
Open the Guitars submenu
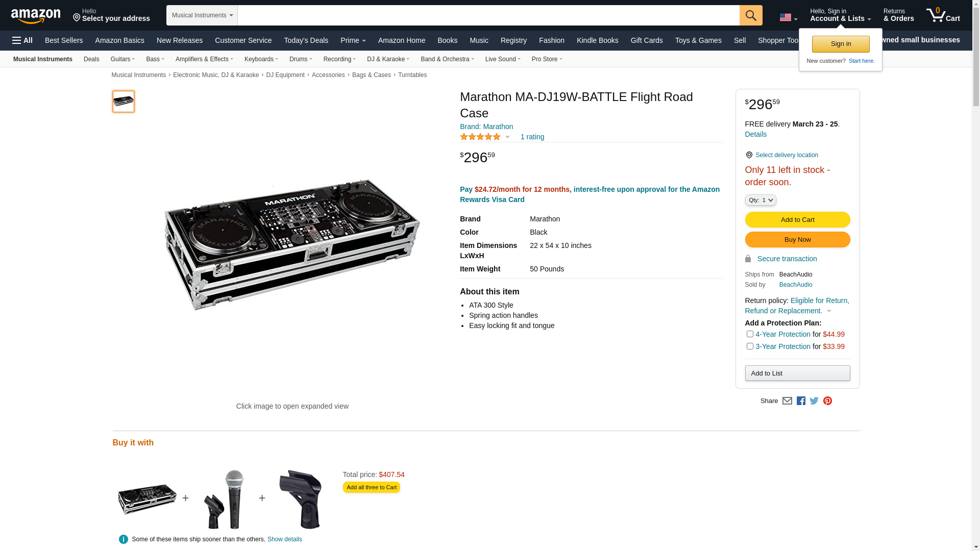click(122, 59)
